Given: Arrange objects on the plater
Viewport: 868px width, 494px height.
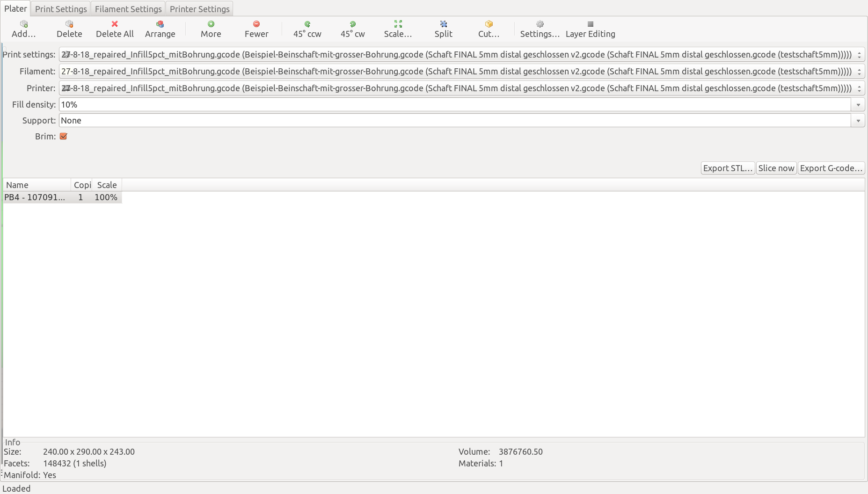Looking at the screenshot, I should 160,29.
